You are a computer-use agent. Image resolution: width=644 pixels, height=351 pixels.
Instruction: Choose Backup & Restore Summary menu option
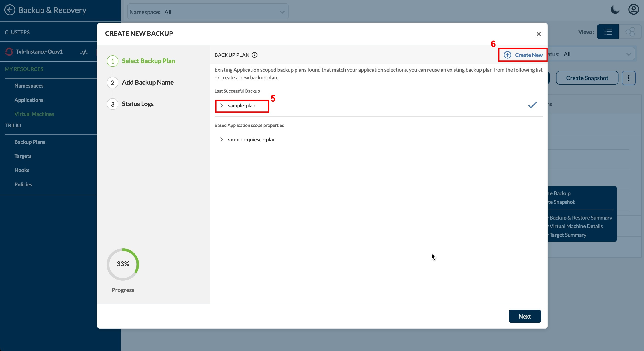pyautogui.click(x=580, y=218)
